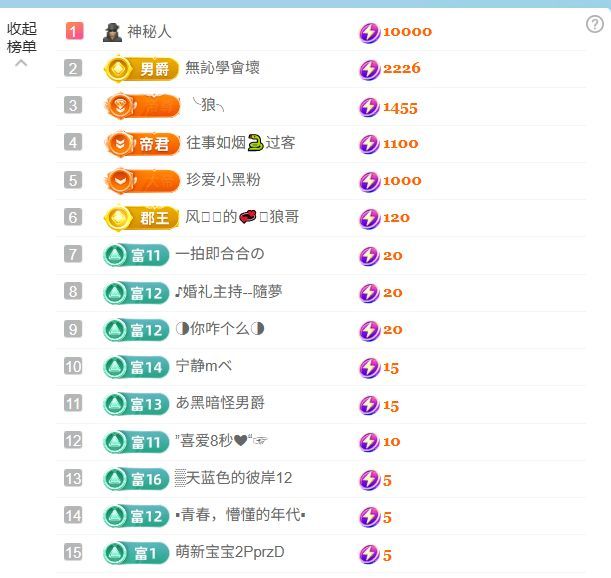This screenshot has width=611, height=578.
Task: Open user 往事如烟过客 profile
Action: pyautogui.click(x=240, y=143)
